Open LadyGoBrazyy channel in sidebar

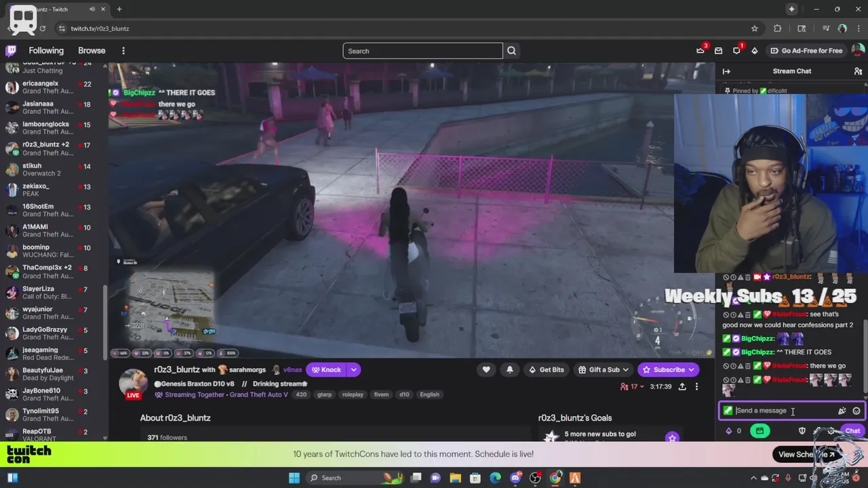(54, 333)
